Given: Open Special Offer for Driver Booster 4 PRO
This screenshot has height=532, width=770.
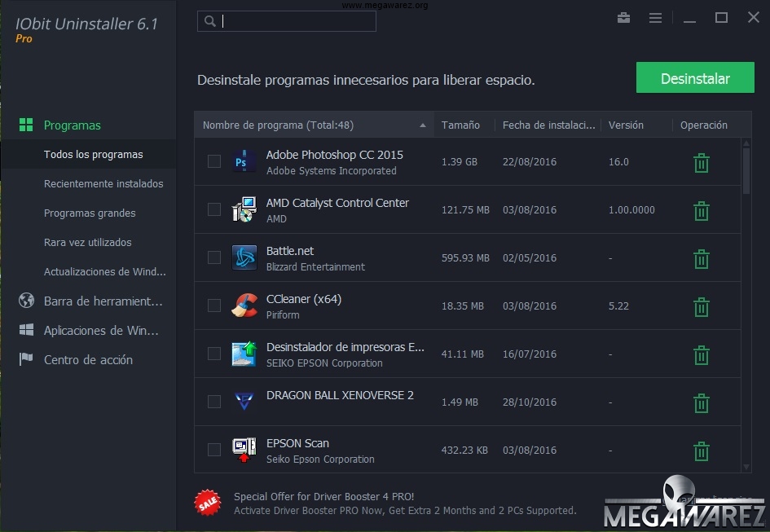Looking at the screenshot, I should (324, 497).
